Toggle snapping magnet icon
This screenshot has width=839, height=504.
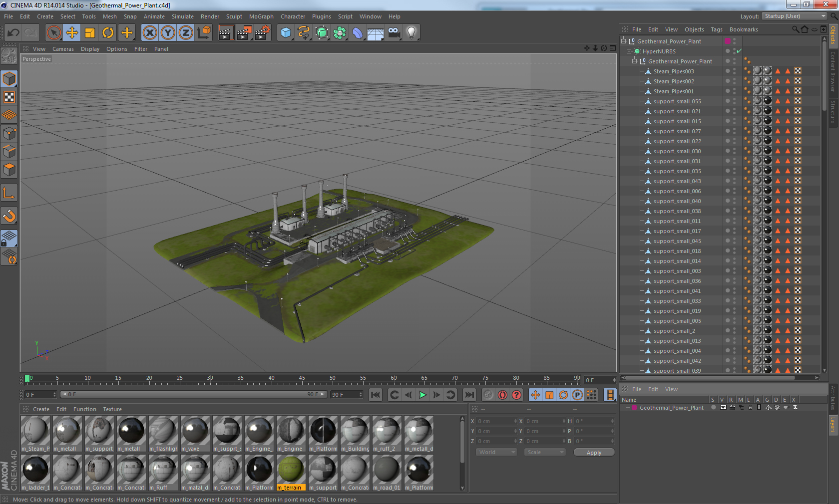pos(9,216)
